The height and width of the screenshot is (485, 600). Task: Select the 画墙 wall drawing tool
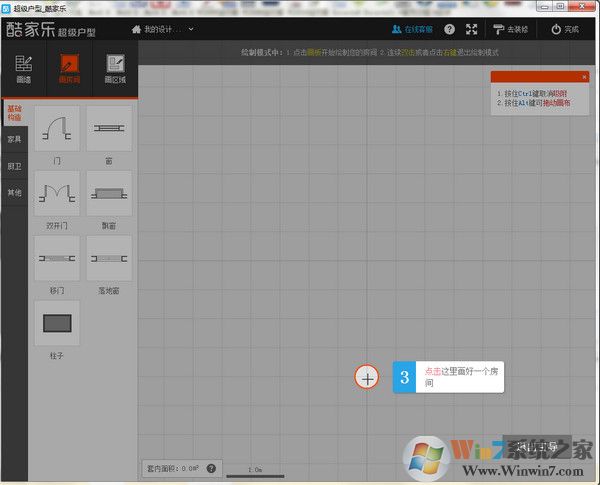23,67
